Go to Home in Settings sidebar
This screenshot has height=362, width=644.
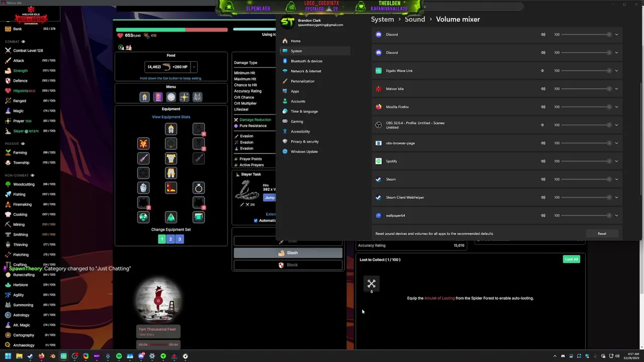316,41
